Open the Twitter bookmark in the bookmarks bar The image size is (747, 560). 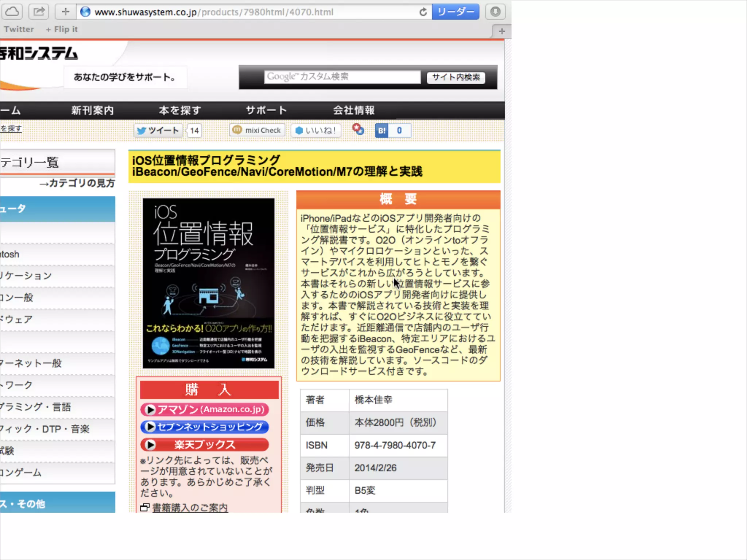(19, 29)
